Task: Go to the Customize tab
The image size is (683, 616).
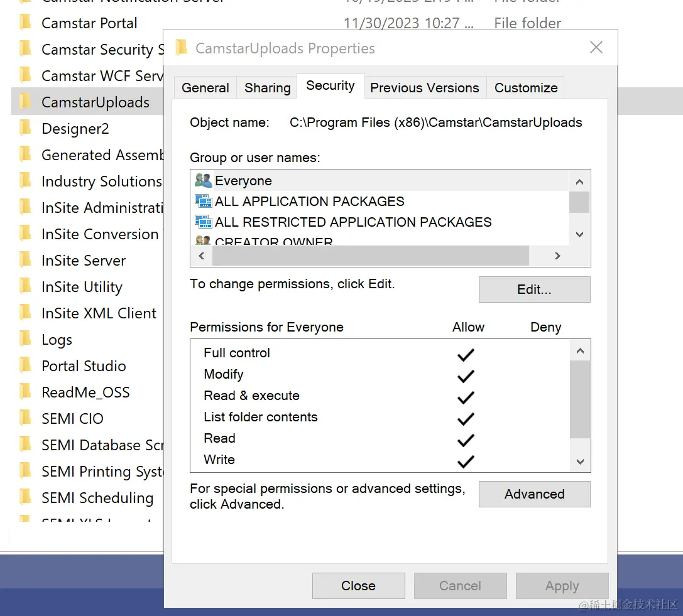Action: [x=526, y=87]
